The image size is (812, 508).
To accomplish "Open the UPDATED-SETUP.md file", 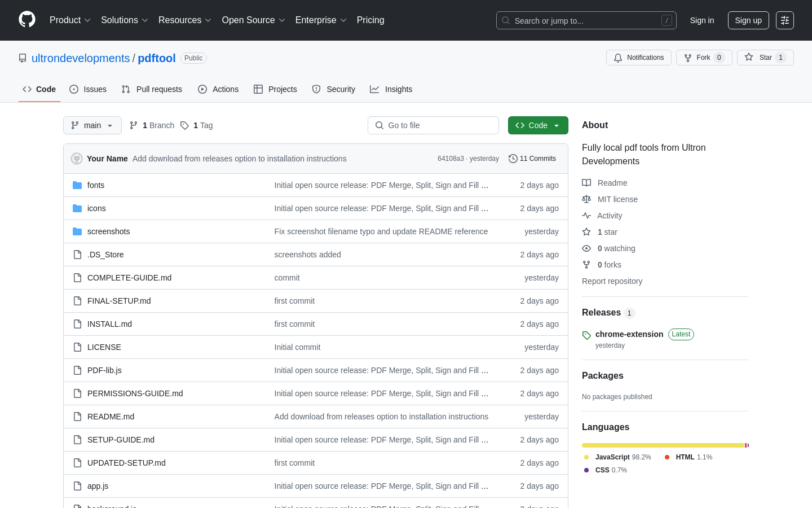I will pyautogui.click(x=126, y=463).
